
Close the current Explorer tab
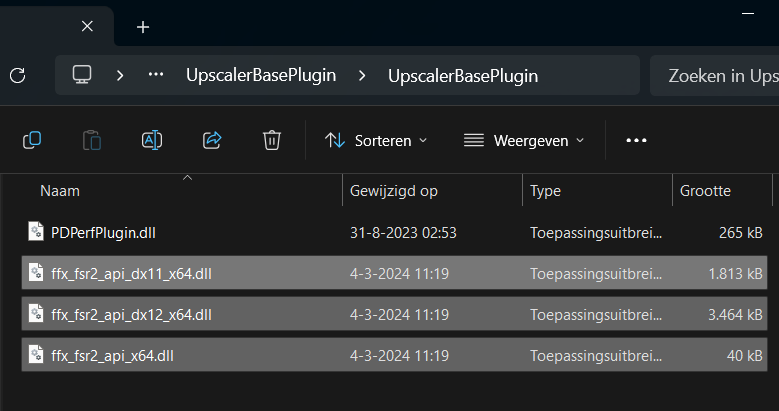tap(87, 27)
